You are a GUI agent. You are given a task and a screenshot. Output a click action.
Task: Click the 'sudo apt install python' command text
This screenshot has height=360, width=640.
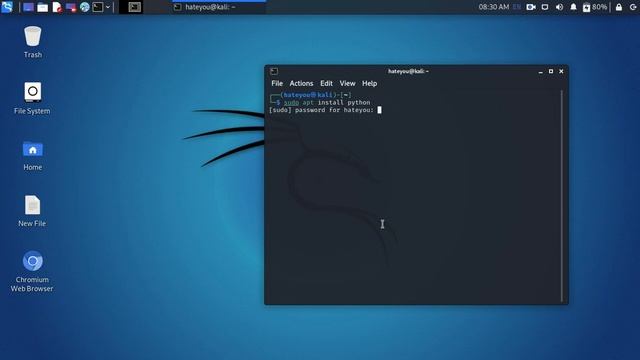(x=327, y=102)
